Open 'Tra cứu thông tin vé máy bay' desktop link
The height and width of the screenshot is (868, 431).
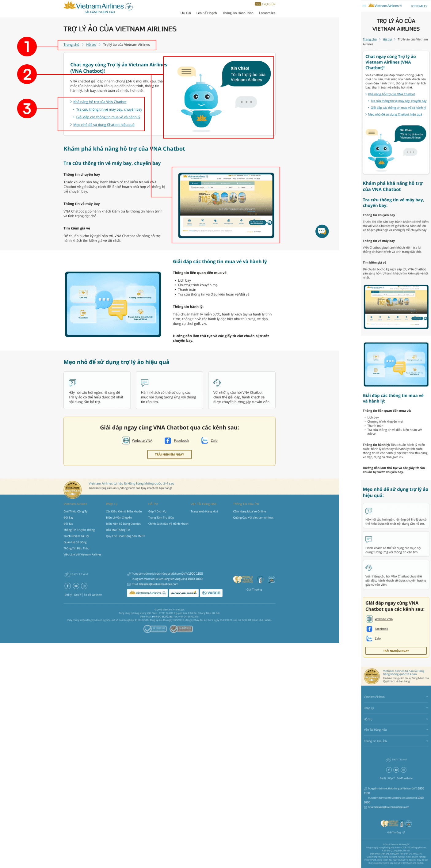click(x=109, y=109)
